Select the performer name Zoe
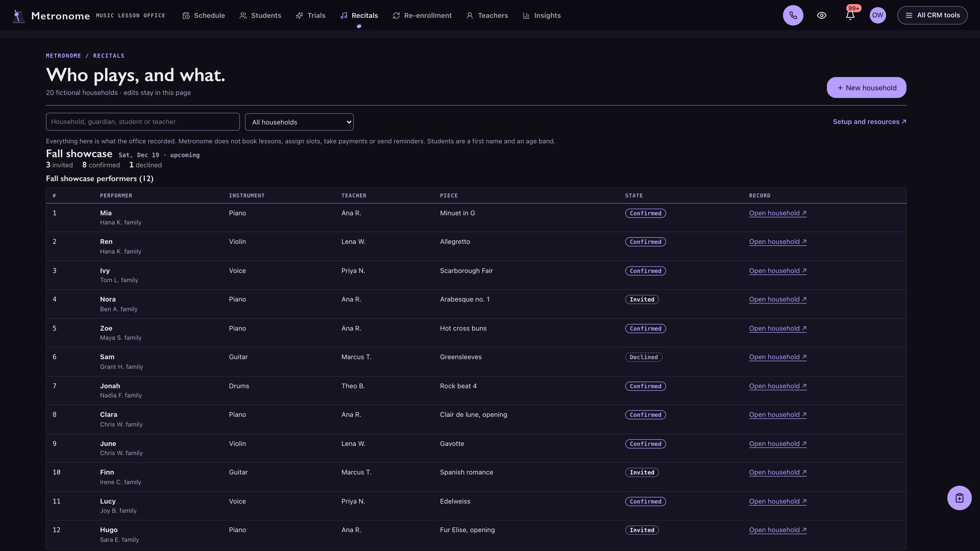This screenshot has height=551, width=980. pos(106,328)
